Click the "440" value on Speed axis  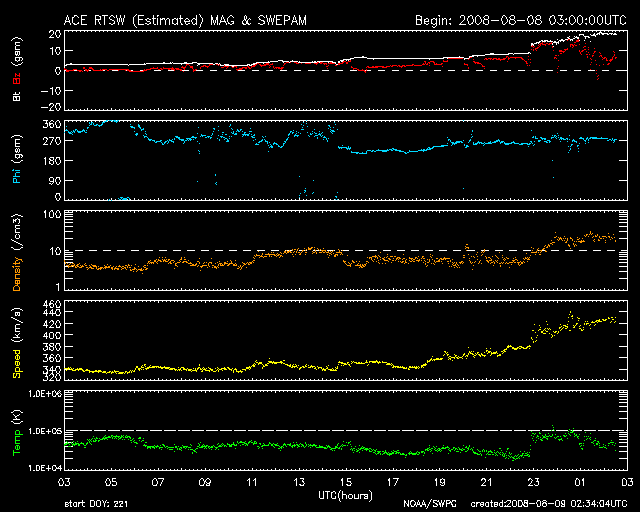click(52, 313)
